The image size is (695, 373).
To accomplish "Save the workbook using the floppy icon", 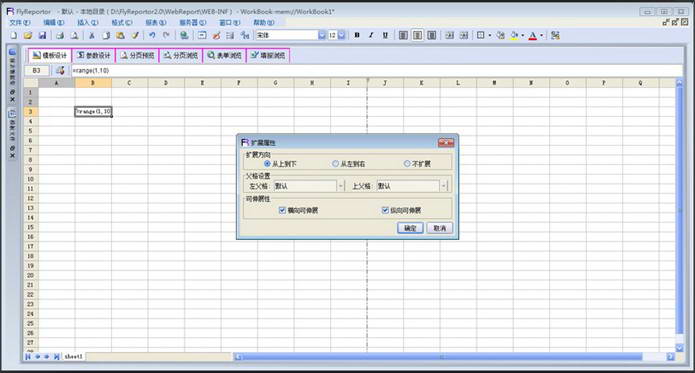I will click(42, 35).
